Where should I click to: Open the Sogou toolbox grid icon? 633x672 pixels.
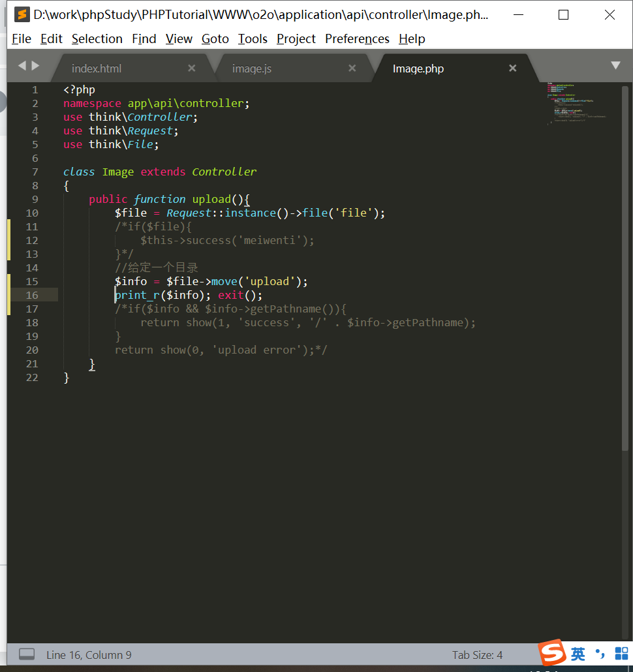[621, 654]
